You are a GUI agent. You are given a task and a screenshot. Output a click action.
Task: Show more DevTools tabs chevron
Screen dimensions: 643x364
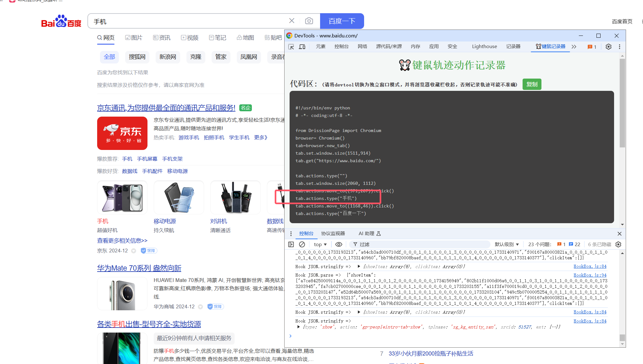click(x=574, y=47)
